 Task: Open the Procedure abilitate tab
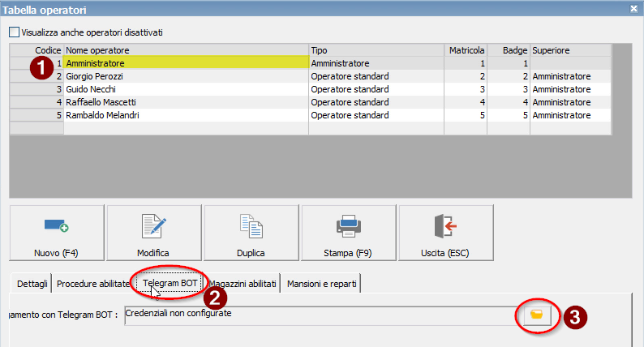92,284
